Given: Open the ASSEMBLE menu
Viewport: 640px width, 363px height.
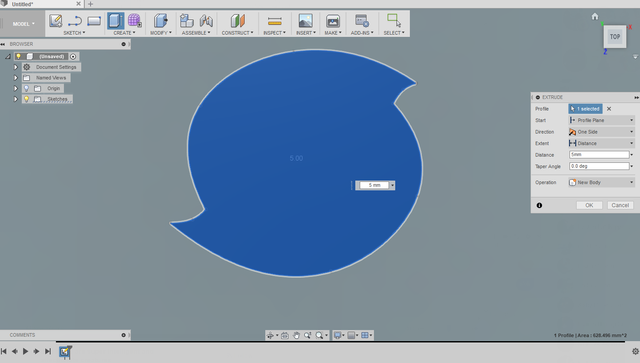Looking at the screenshot, I should (x=196, y=33).
